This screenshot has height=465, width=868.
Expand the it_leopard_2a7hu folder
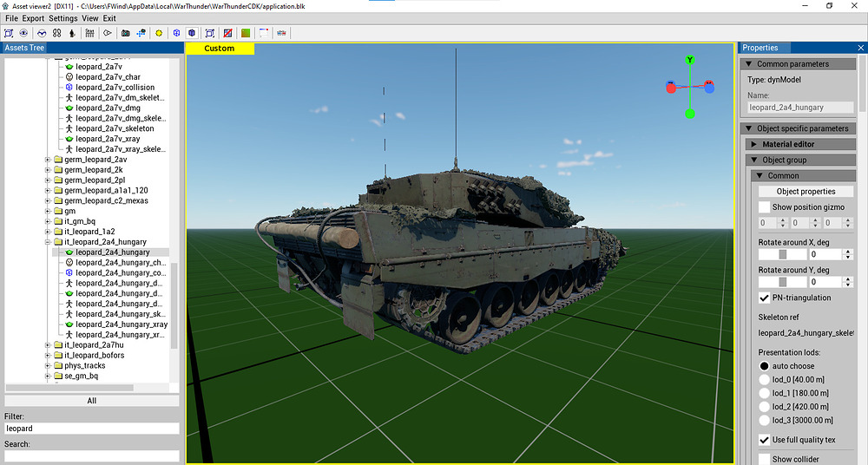48,345
